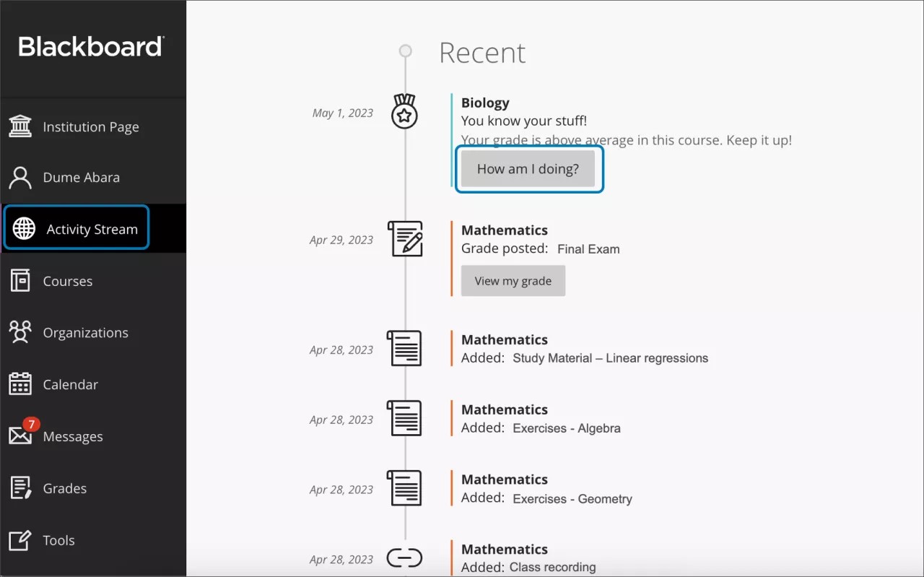Click the achievement medal icon beside Biology
This screenshot has height=577, width=924.
pyautogui.click(x=404, y=111)
